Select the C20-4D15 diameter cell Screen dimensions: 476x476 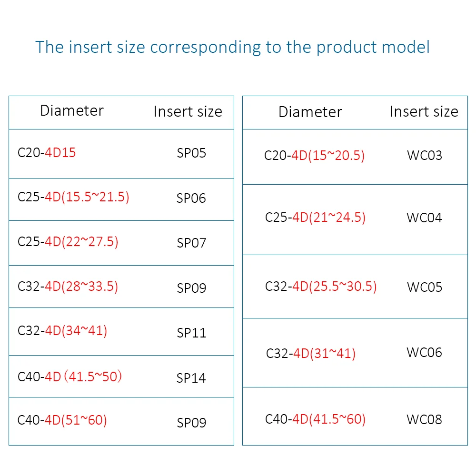point(47,153)
